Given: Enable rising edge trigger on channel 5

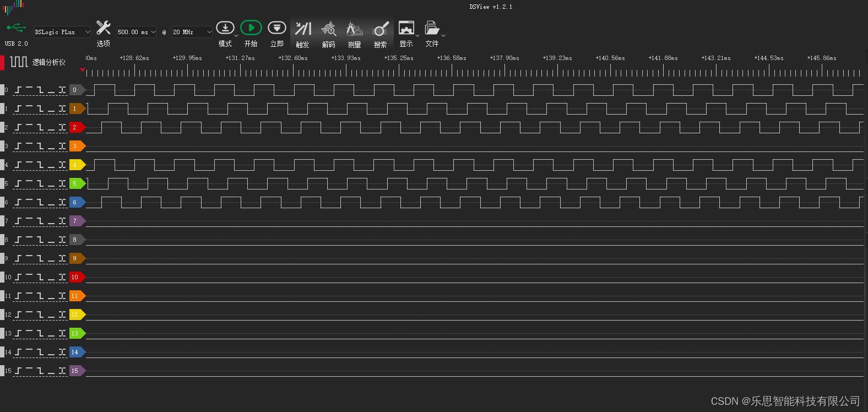Looking at the screenshot, I should (18, 183).
